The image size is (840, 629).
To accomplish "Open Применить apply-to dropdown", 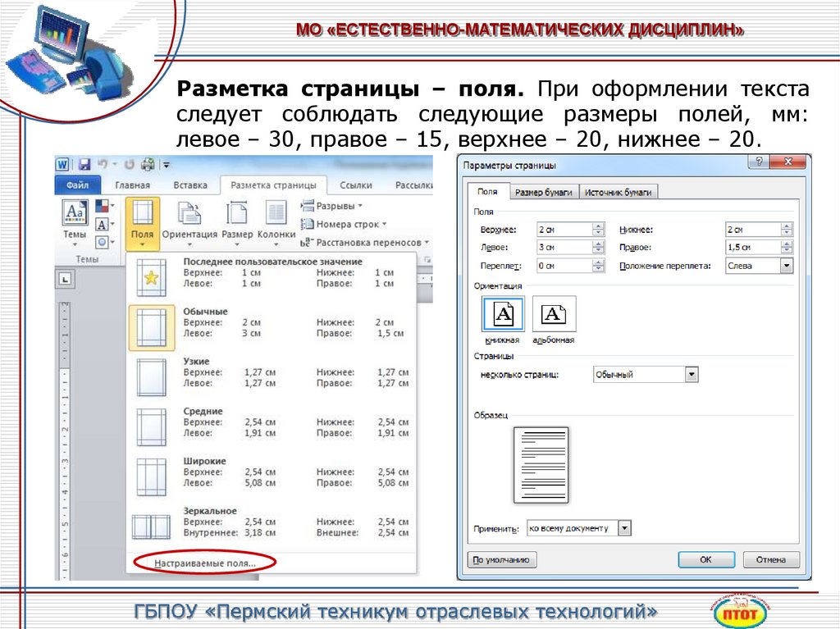I will 578,528.
